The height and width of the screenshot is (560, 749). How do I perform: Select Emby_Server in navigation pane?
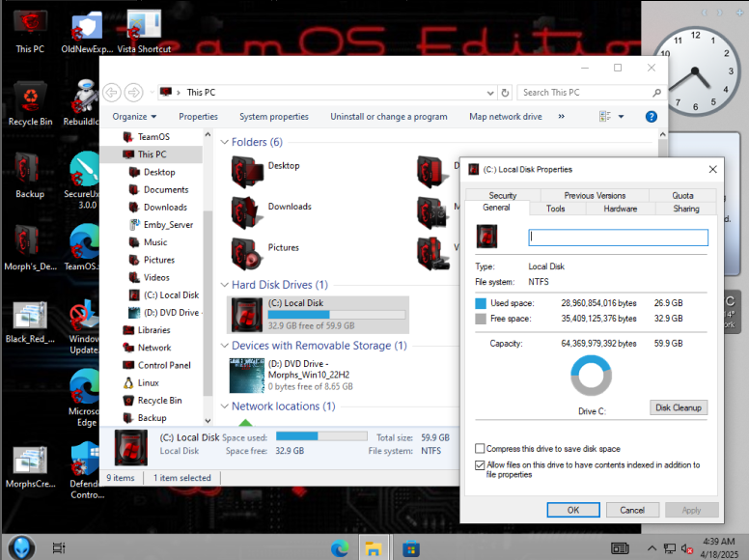[168, 225]
